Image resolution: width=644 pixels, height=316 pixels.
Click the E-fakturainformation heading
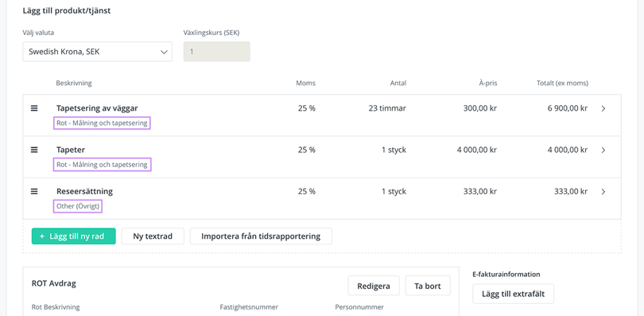tap(506, 275)
